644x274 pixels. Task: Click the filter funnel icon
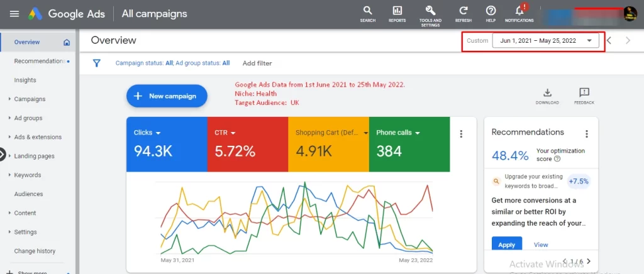coord(96,63)
